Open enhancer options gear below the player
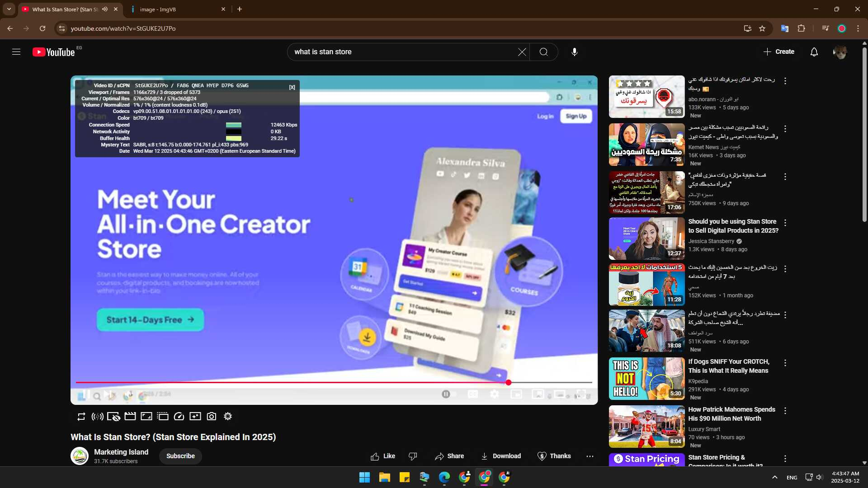The width and height of the screenshot is (868, 488). [x=228, y=417]
